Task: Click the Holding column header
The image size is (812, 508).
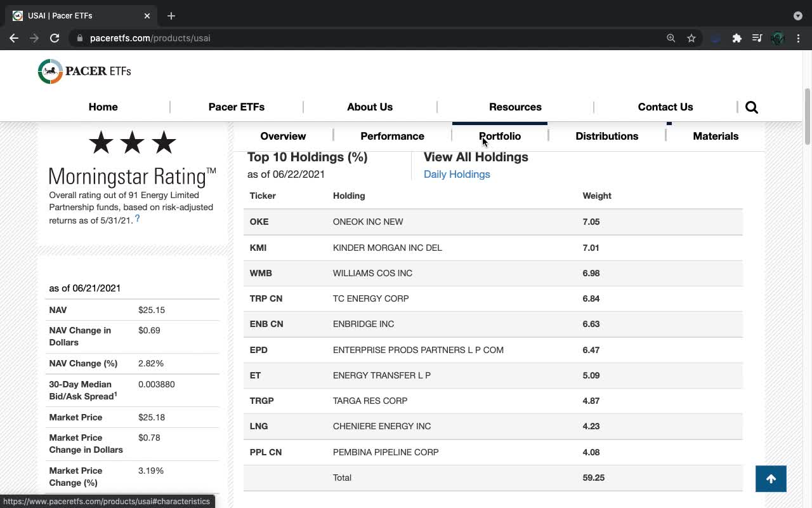Action: pyautogui.click(x=349, y=196)
